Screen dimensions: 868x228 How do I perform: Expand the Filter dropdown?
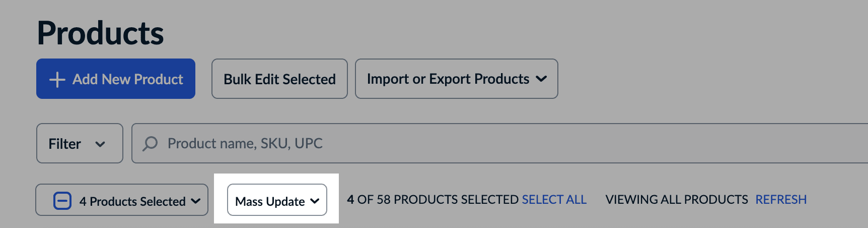pyautogui.click(x=79, y=144)
